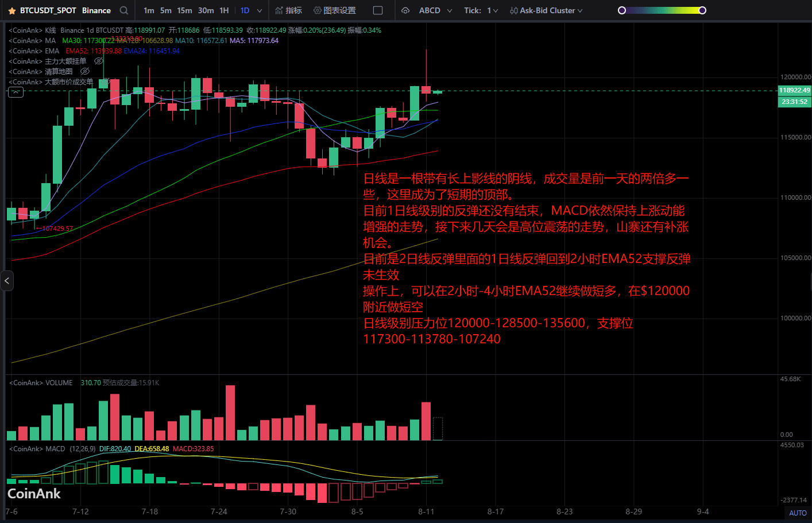Click the current price label 118922.49
812x523 pixels.
click(x=794, y=90)
